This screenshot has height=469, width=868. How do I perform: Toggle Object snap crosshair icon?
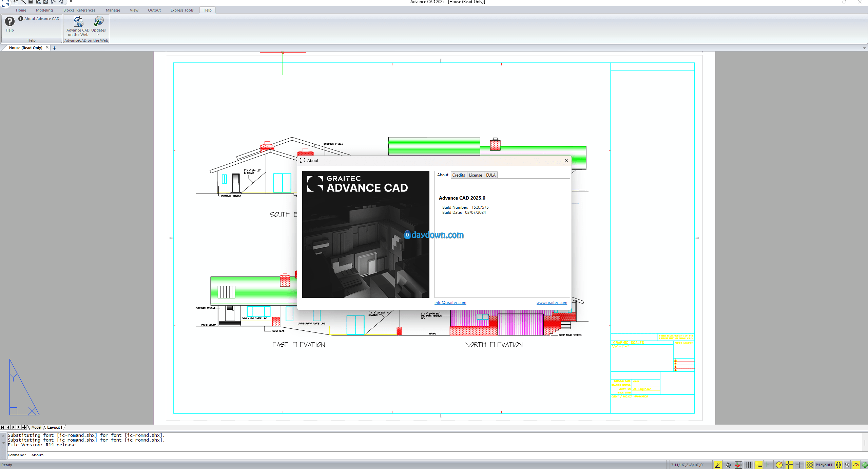(x=789, y=465)
